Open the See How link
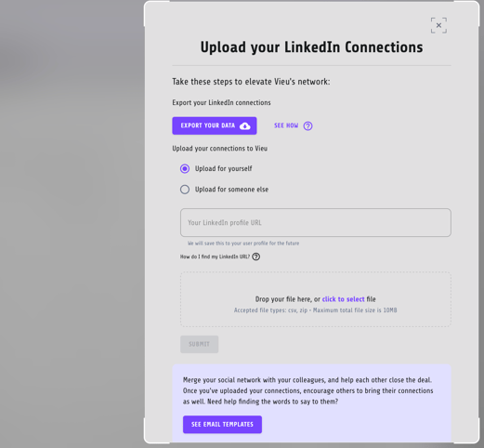The width and height of the screenshot is (484, 448). click(286, 125)
